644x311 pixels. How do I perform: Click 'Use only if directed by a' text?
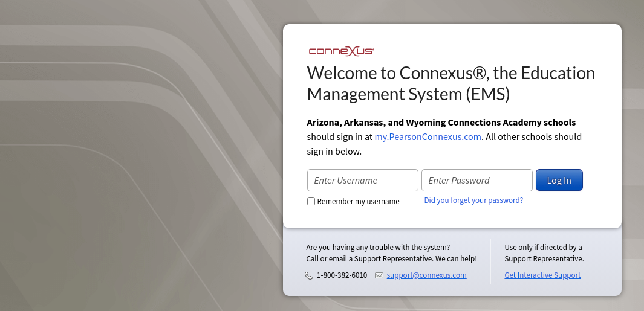543,248
